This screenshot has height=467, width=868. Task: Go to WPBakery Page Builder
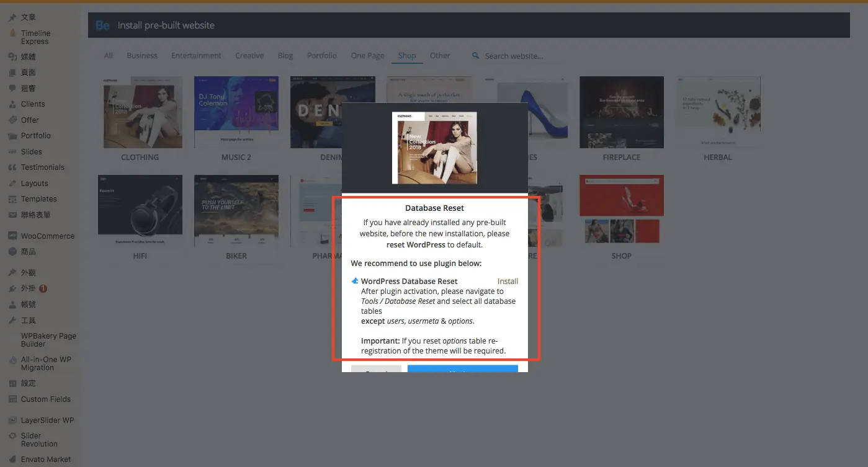48,340
